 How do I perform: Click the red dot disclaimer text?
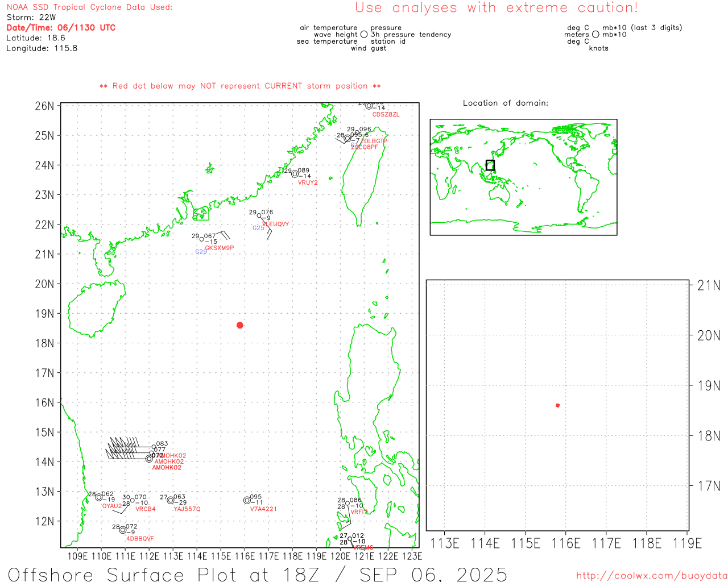pyautogui.click(x=240, y=86)
